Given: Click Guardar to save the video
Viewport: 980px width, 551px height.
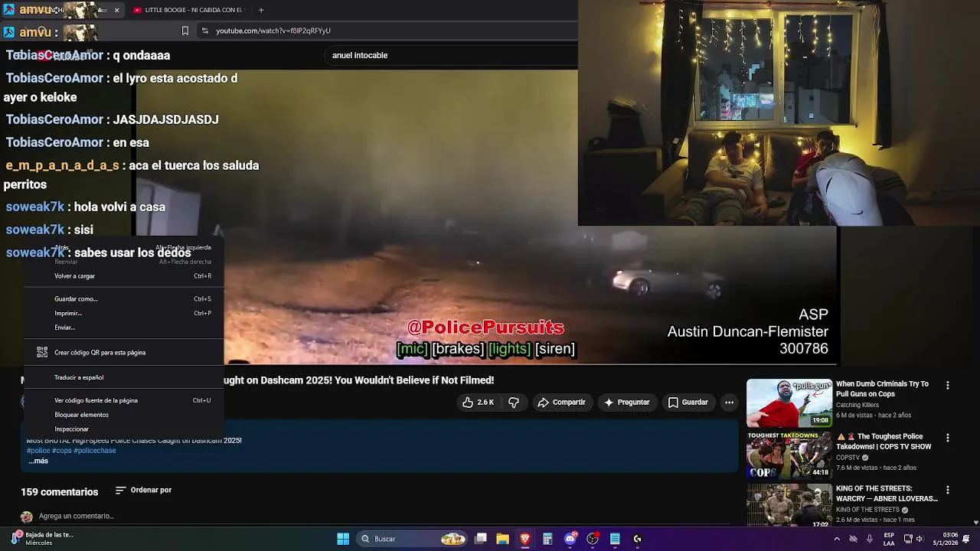Looking at the screenshot, I should click(x=688, y=403).
